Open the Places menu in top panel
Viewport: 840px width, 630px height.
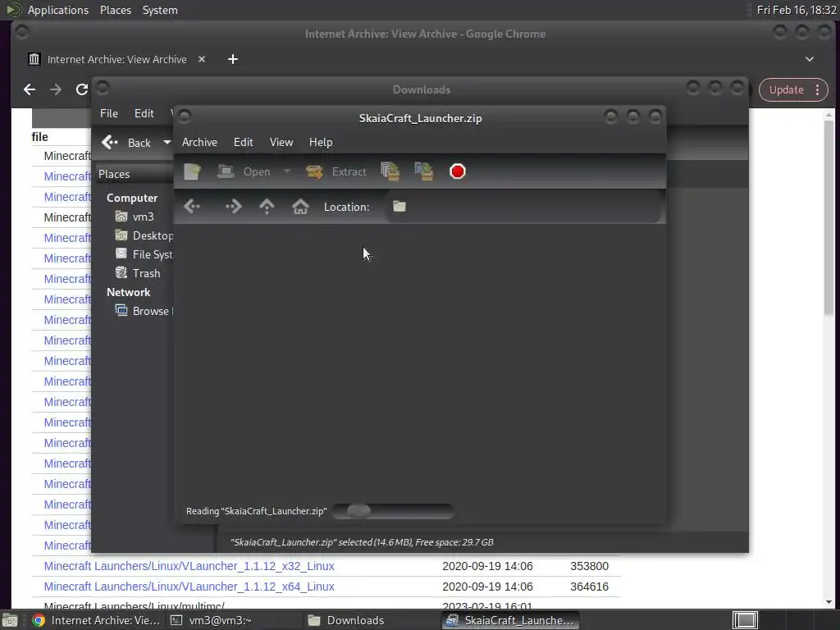coord(116,10)
